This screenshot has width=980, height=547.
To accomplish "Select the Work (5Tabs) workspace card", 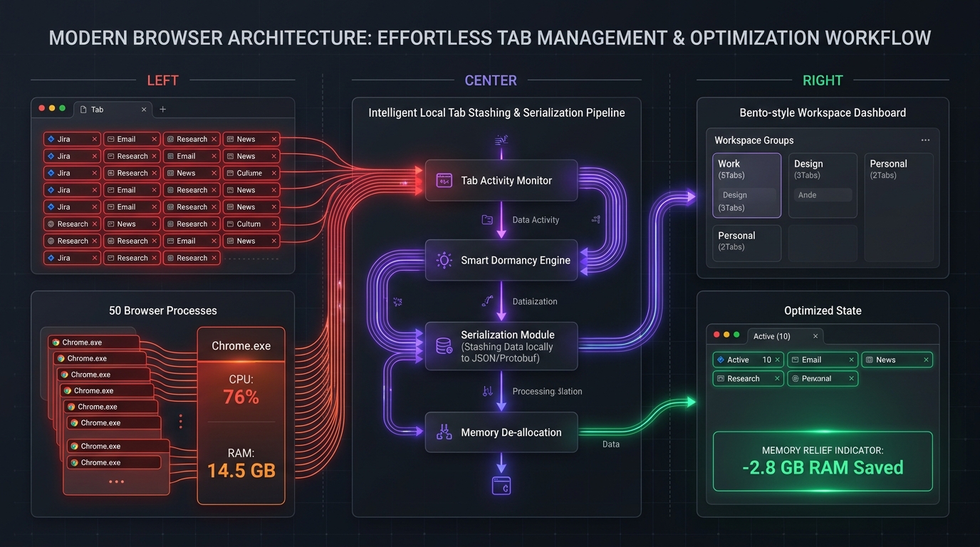I will 747,185.
